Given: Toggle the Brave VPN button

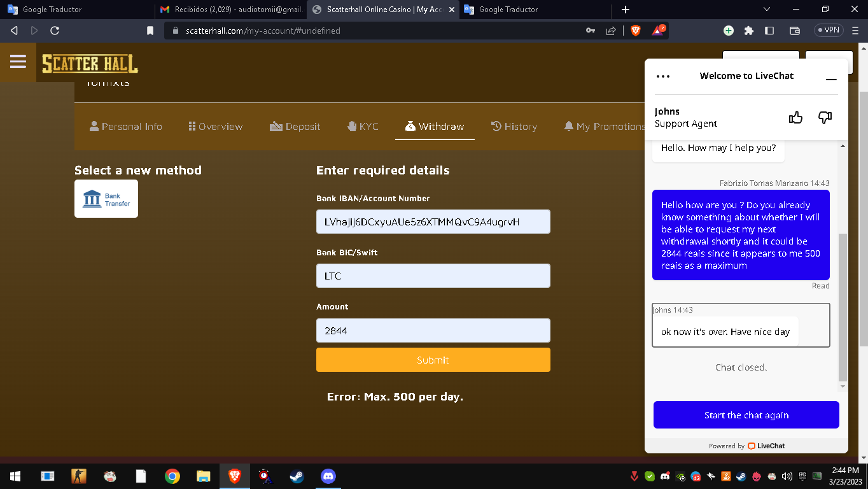Looking at the screenshot, I should point(828,31).
